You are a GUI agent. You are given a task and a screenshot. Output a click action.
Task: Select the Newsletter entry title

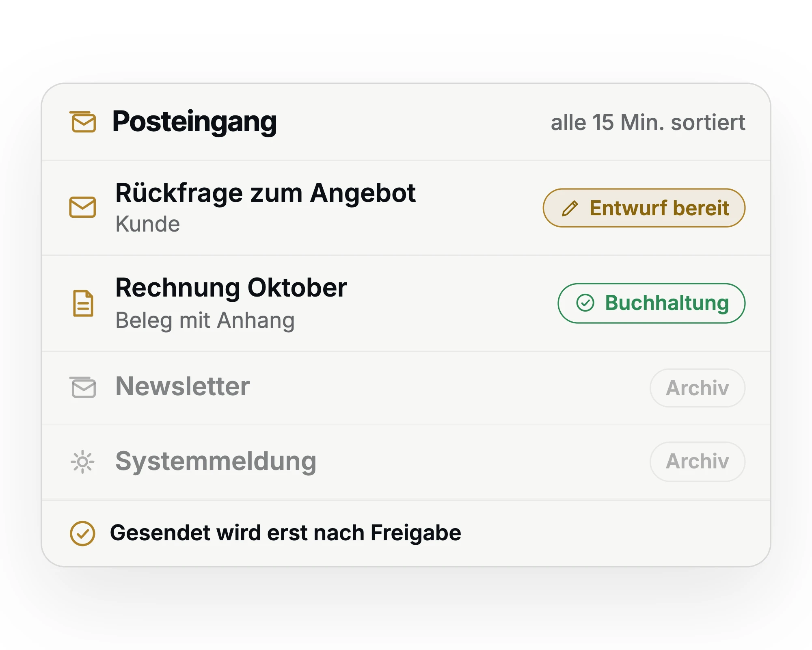182,386
